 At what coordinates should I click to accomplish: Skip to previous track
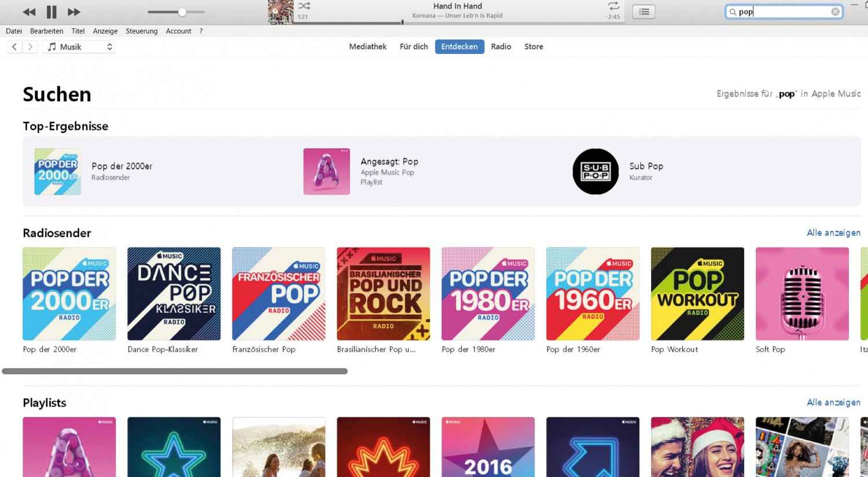29,12
